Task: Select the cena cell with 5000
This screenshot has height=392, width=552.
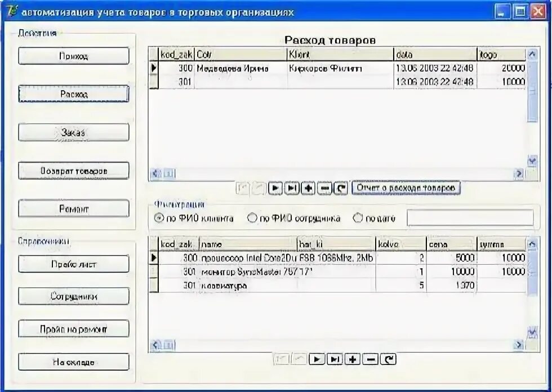Action: tap(451, 258)
